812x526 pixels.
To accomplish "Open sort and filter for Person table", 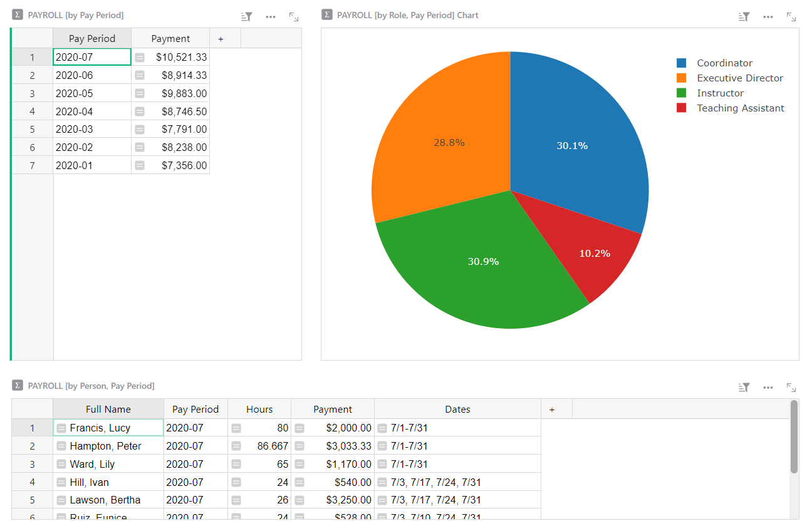I will pyautogui.click(x=744, y=388).
